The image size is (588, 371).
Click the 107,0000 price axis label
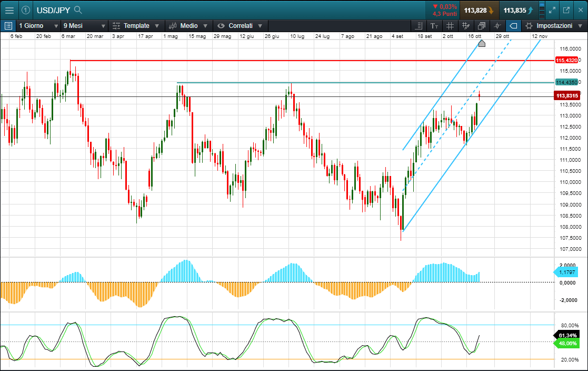point(571,249)
